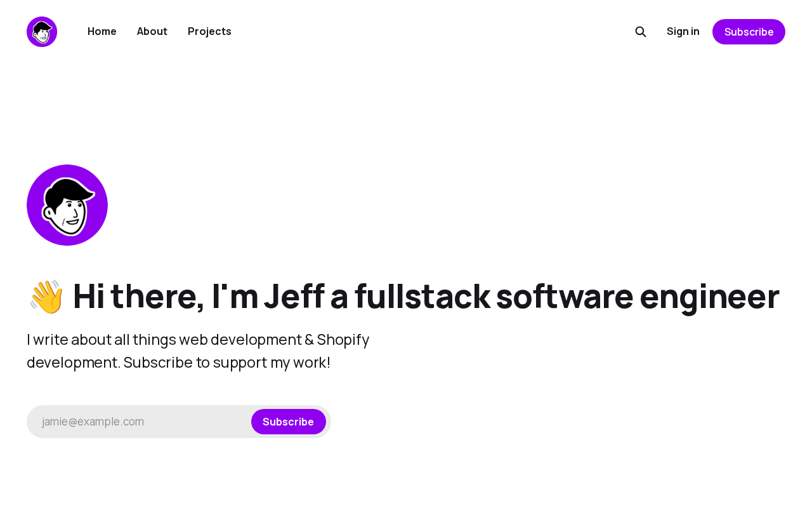
Task: Click the "Hi there" headline text
Action: tap(138, 297)
